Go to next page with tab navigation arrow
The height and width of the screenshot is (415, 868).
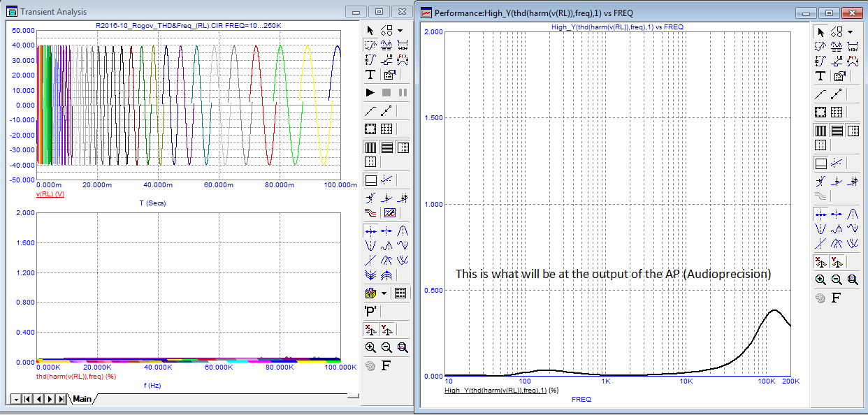pyautogui.click(x=50, y=399)
